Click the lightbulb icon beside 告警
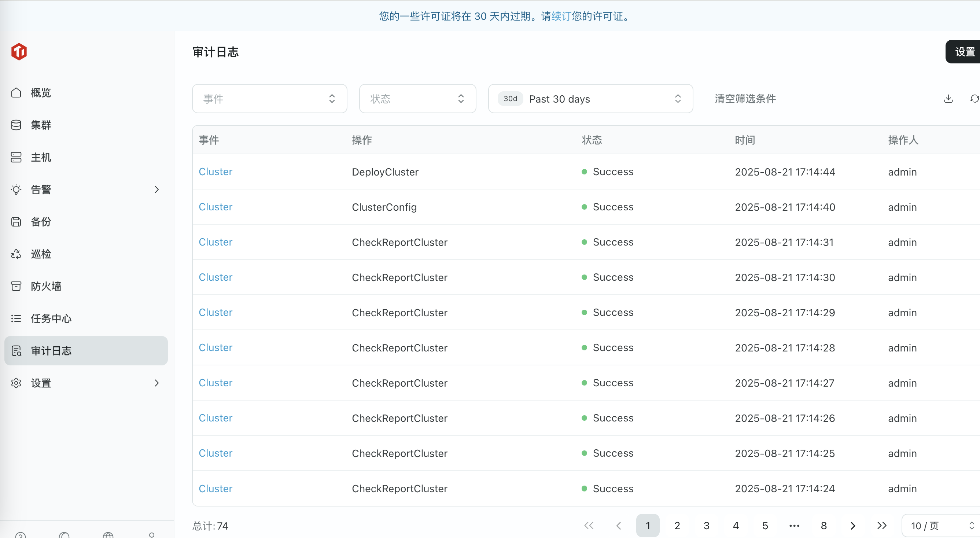This screenshot has height=538, width=980. pos(16,189)
